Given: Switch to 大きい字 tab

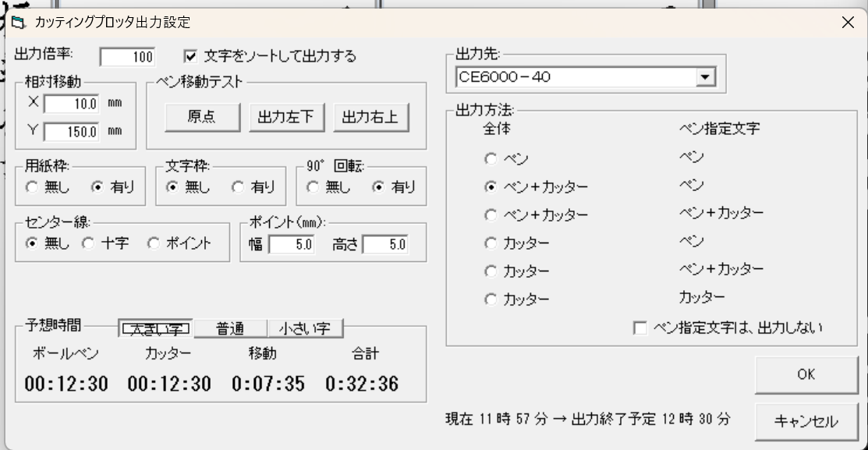Looking at the screenshot, I should coord(156,329).
